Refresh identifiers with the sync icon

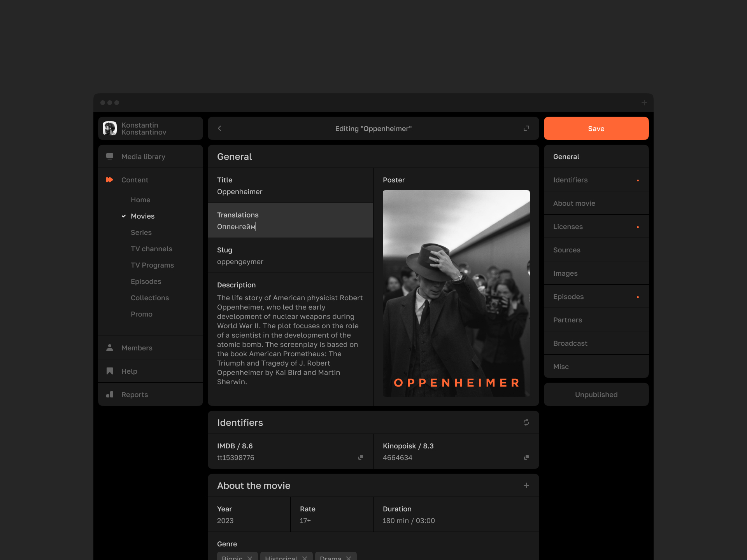(526, 422)
